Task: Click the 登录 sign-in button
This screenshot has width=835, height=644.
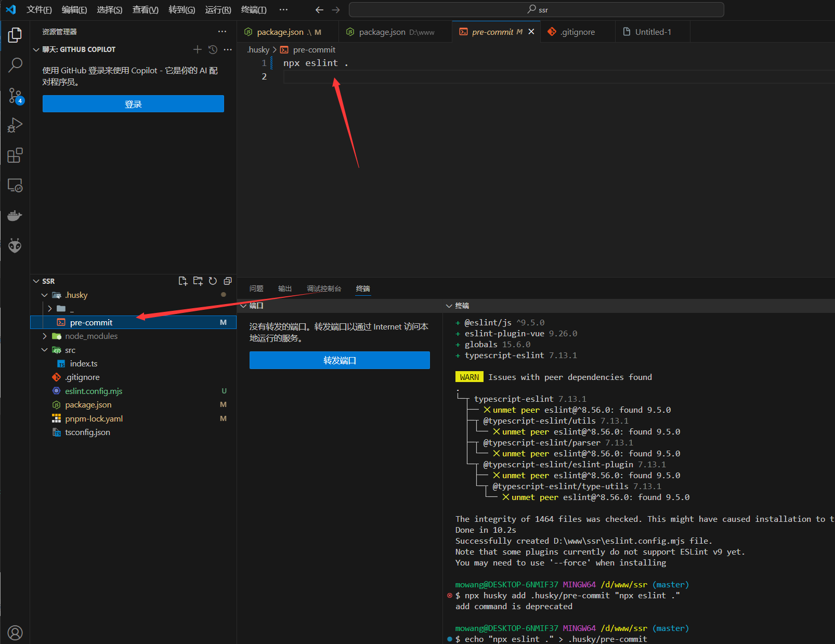Action: [x=133, y=104]
